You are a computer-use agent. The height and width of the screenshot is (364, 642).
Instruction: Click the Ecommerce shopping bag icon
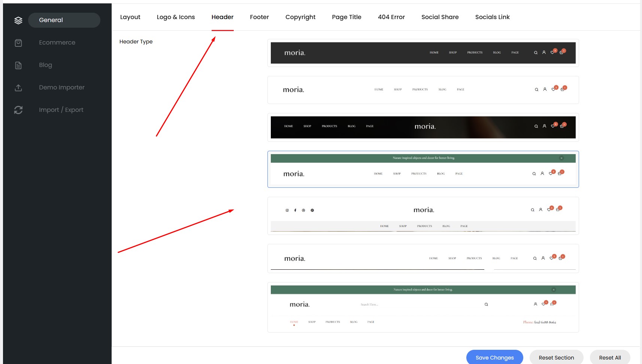(x=18, y=43)
